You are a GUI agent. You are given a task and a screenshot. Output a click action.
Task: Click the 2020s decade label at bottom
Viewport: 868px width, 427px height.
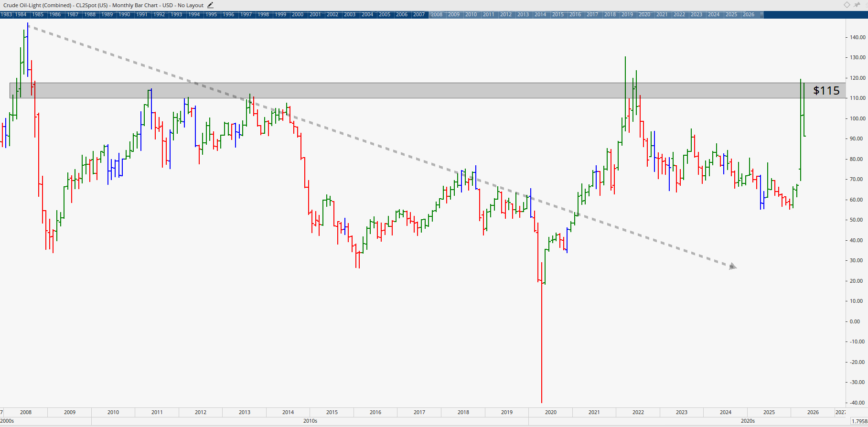pos(748,421)
